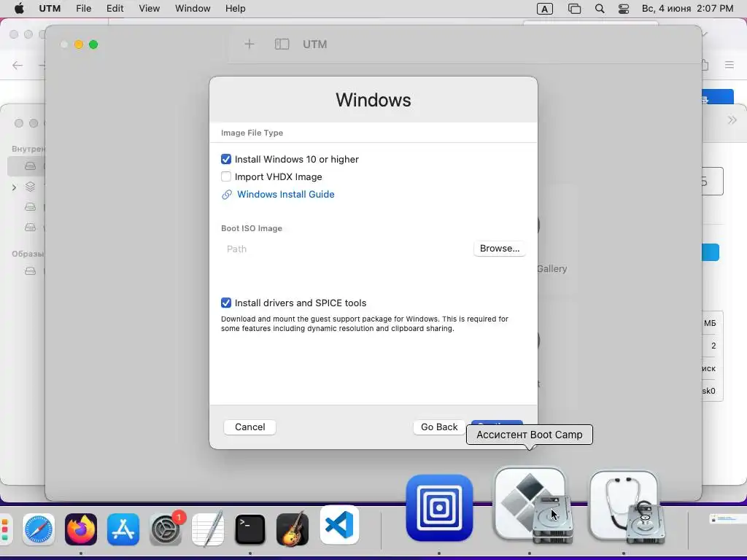The height and width of the screenshot is (560, 747).
Task: Add a new virtual machine with plus icon
Action: click(x=249, y=44)
